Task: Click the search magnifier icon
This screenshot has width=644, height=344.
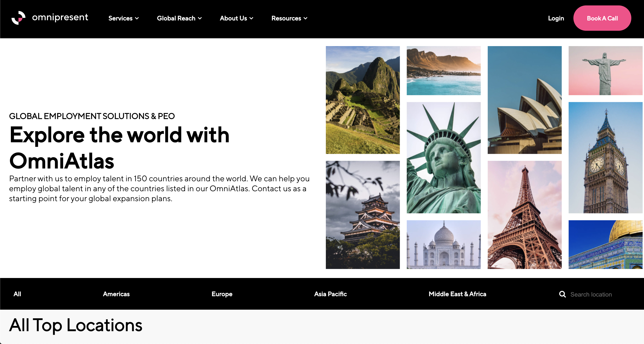Action: (563, 294)
